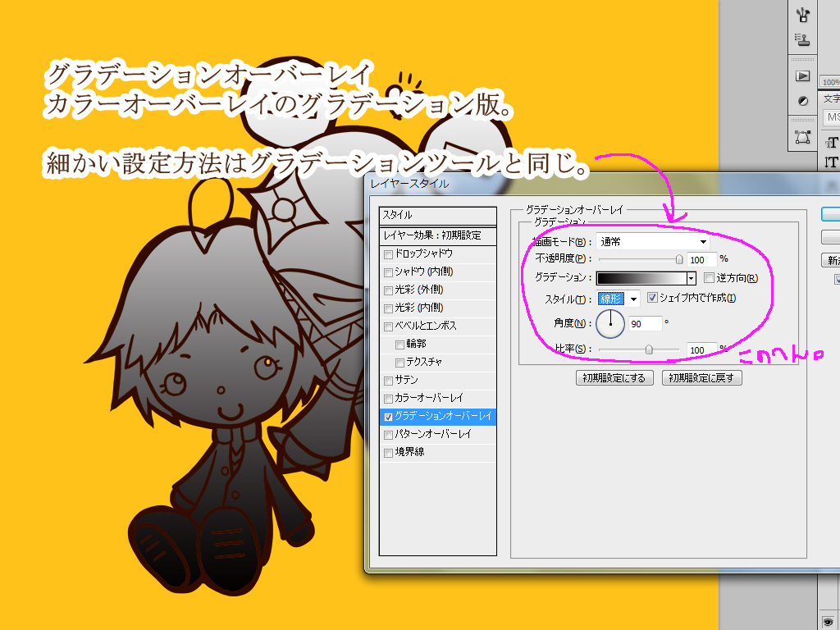
Task: Open the Adjustments panel half-circle icon
Action: point(803,101)
